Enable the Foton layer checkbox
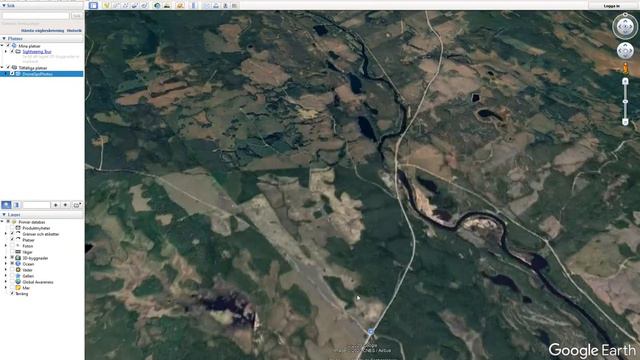 pos(12,246)
